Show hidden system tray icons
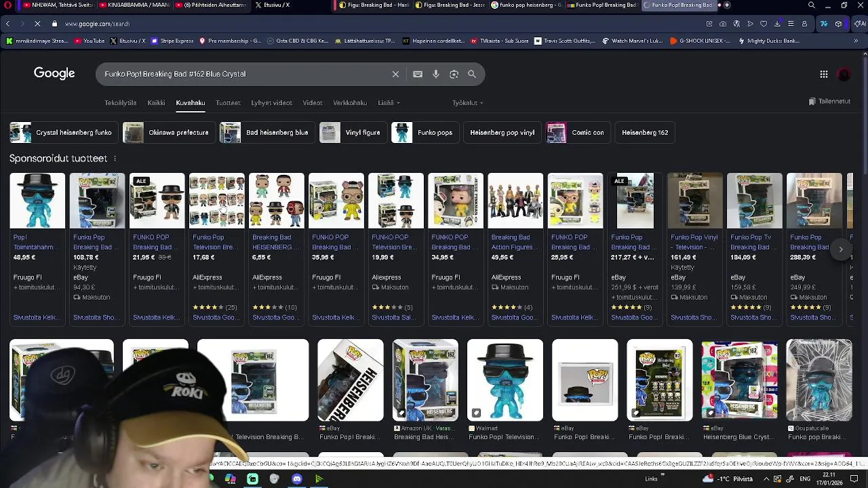The height and width of the screenshot is (488, 868). tap(767, 479)
